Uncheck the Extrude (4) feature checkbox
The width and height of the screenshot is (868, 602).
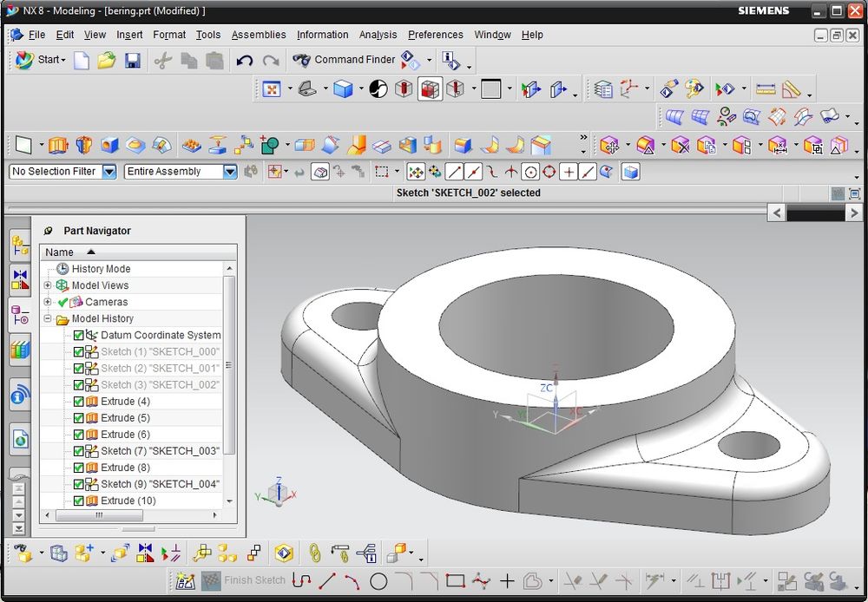tap(79, 402)
